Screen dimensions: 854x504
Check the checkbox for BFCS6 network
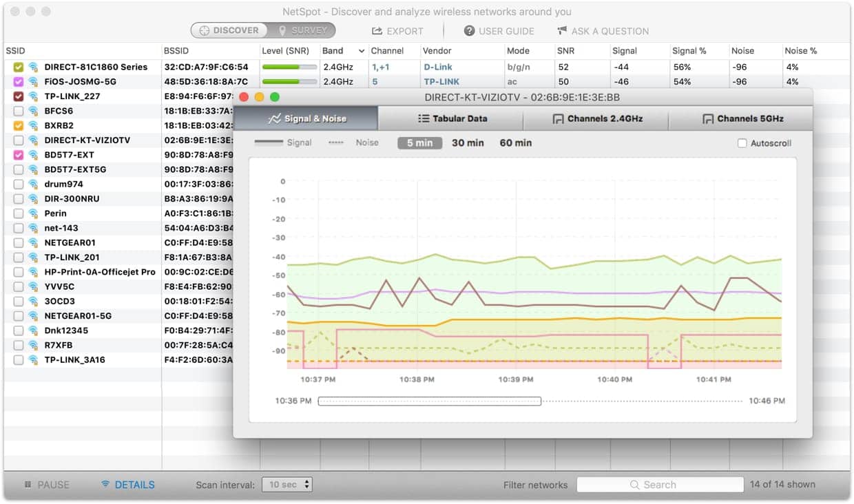[x=17, y=110]
